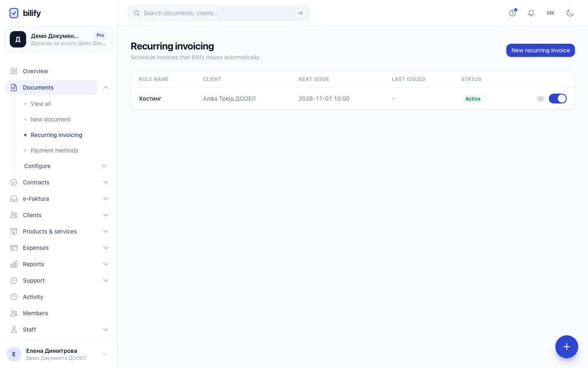588x368 pixels.
Task: Click the Members group icon
Action: click(x=14, y=313)
